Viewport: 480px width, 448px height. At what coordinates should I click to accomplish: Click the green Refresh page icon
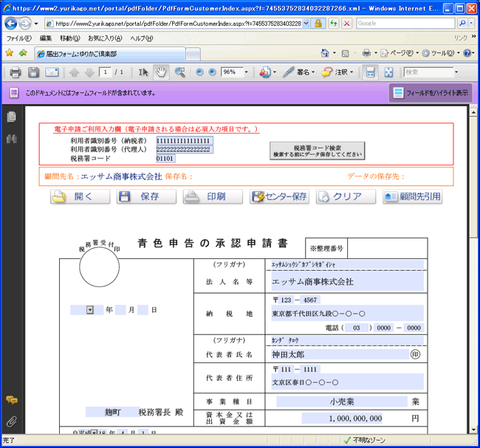(x=334, y=24)
